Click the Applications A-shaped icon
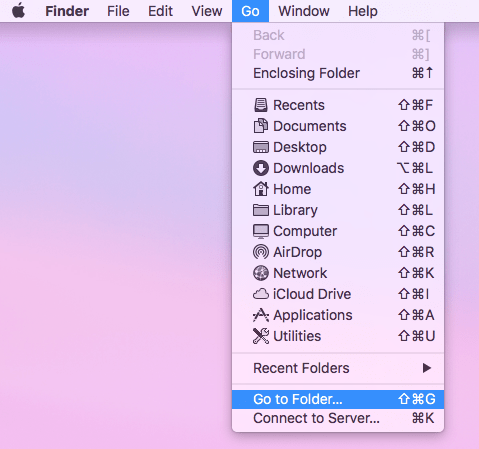Viewport: 479px width, 449px height. click(261, 315)
